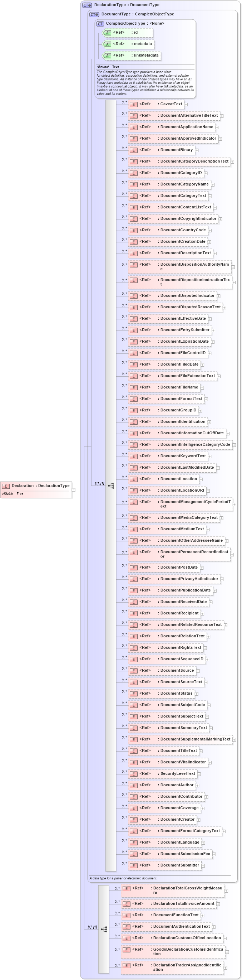The image size is (242, 980).
Task: Select the DocumentLastModifiedDate reference
Action: pos(172,468)
